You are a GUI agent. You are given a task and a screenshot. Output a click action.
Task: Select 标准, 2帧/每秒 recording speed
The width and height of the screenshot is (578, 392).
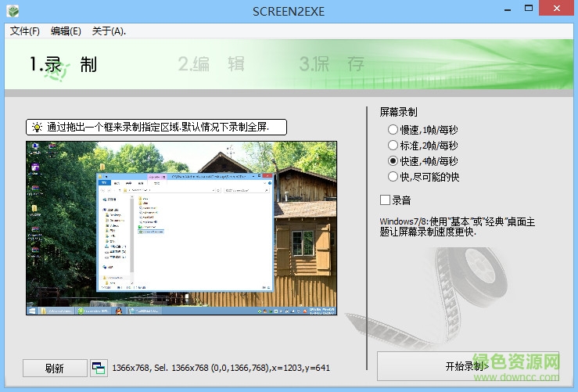(393, 145)
